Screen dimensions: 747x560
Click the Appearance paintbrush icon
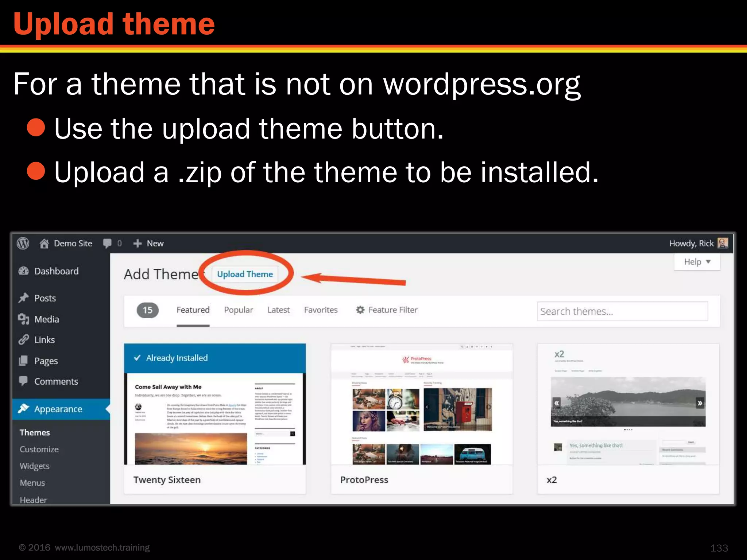23,409
